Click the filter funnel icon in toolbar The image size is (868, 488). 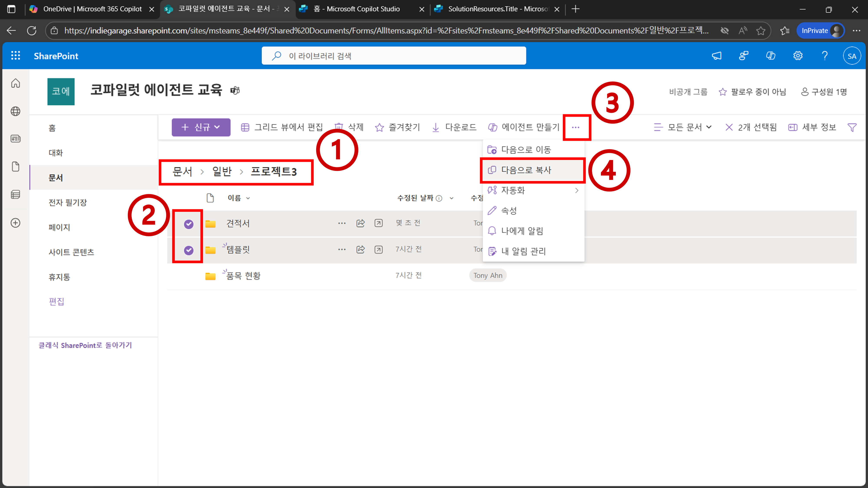(x=852, y=127)
